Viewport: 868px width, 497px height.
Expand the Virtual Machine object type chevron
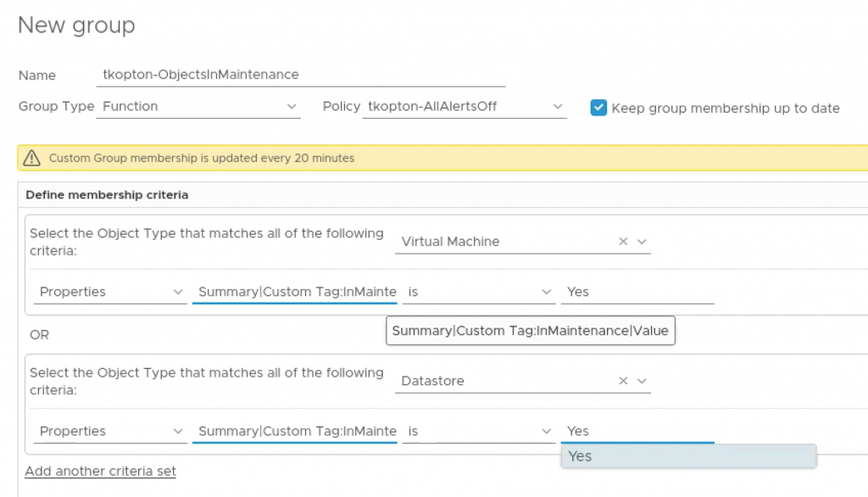pyautogui.click(x=642, y=242)
